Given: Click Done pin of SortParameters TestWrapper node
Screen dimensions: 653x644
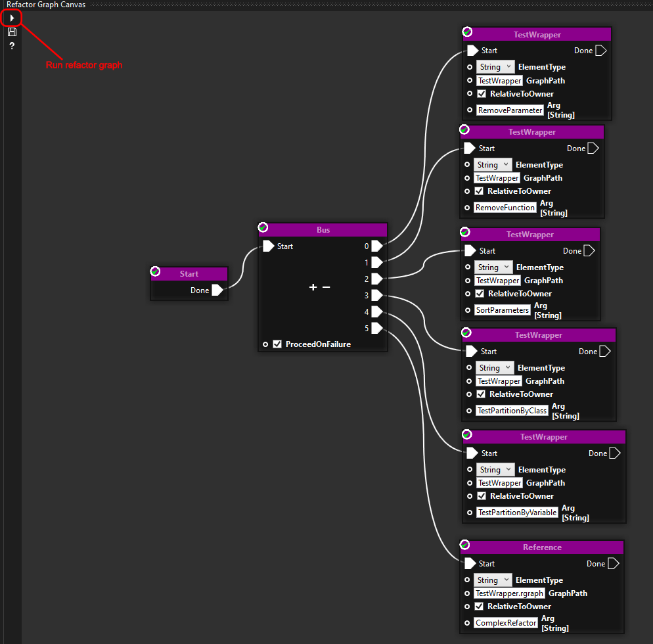Looking at the screenshot, I should click(x=589, y=251).
